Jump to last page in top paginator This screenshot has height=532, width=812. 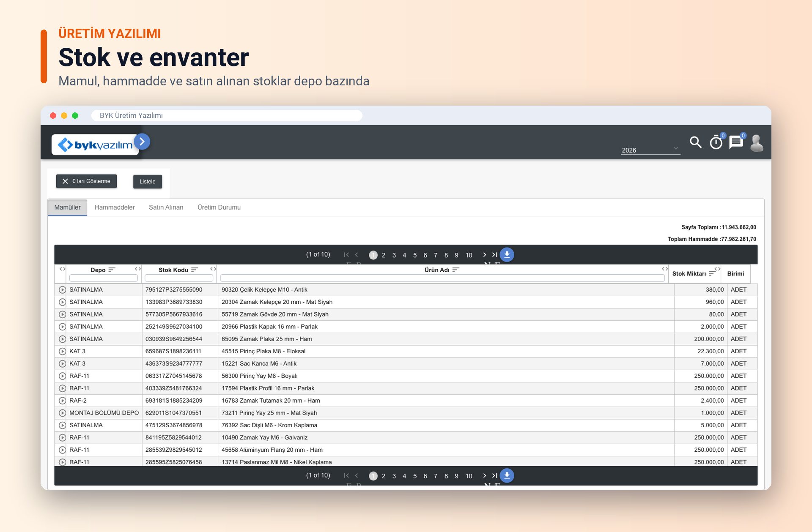(x=494, y=254)
